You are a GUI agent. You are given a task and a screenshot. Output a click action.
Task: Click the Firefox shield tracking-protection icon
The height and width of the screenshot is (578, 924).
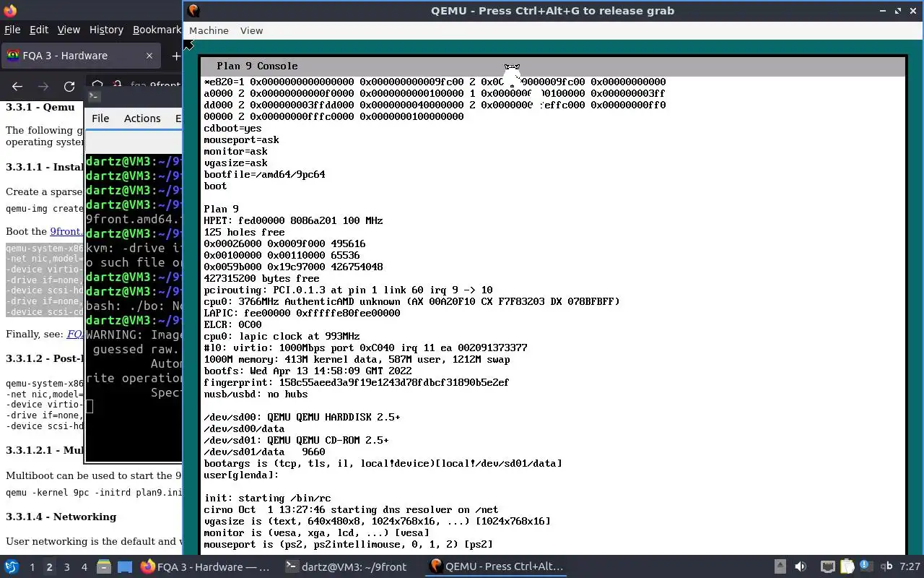coord(97,85)
